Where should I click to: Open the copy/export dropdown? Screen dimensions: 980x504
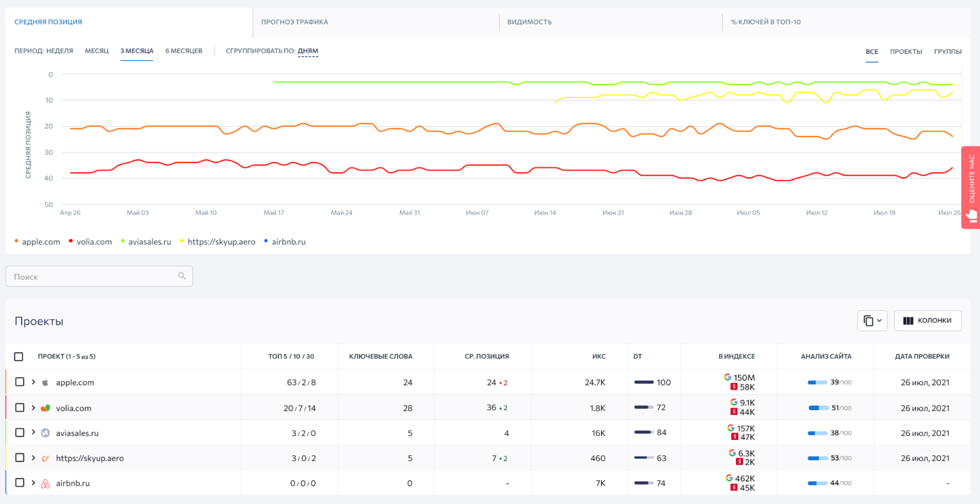click(x=872, y=321)
